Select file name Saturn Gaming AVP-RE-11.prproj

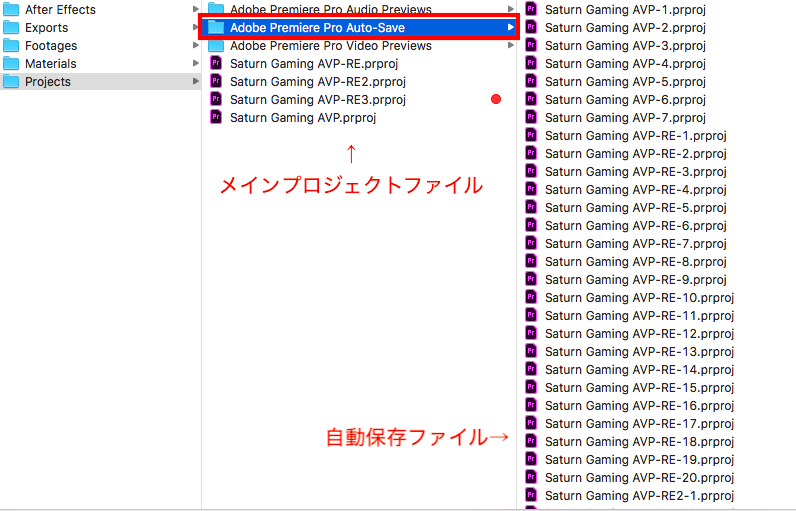point(640,316)
